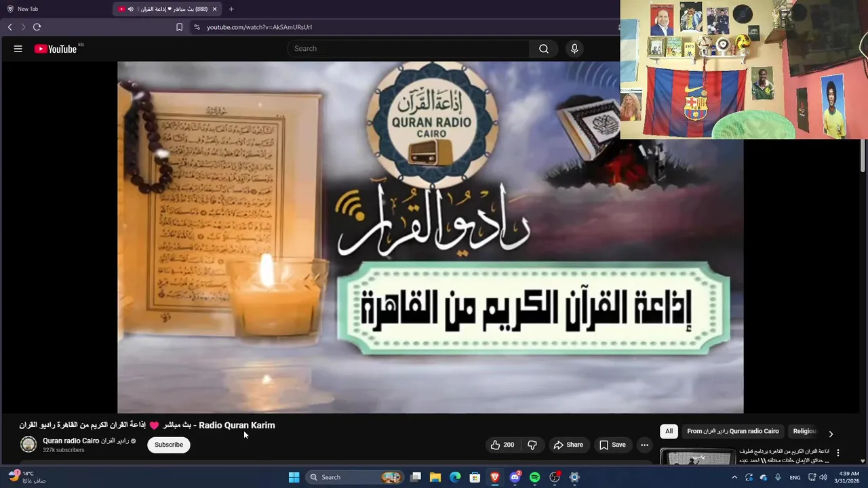Start voice search with the microphone icon
The height and width of the screenshot is (488, 868).
point(574,49)
